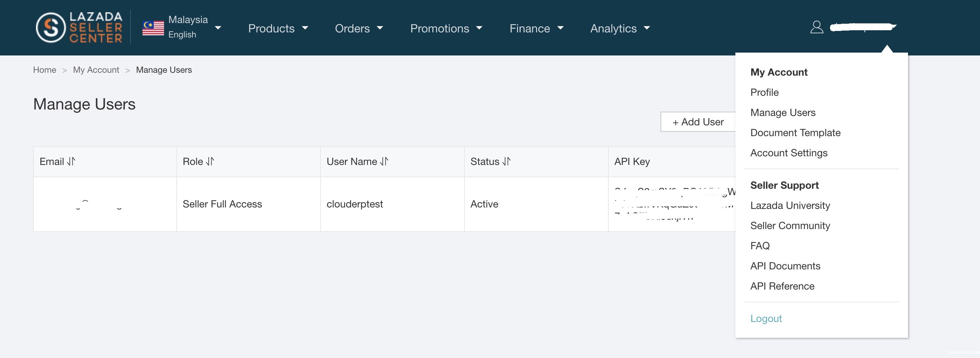Click the Malaysia flag icon

(x=153, y=28)
